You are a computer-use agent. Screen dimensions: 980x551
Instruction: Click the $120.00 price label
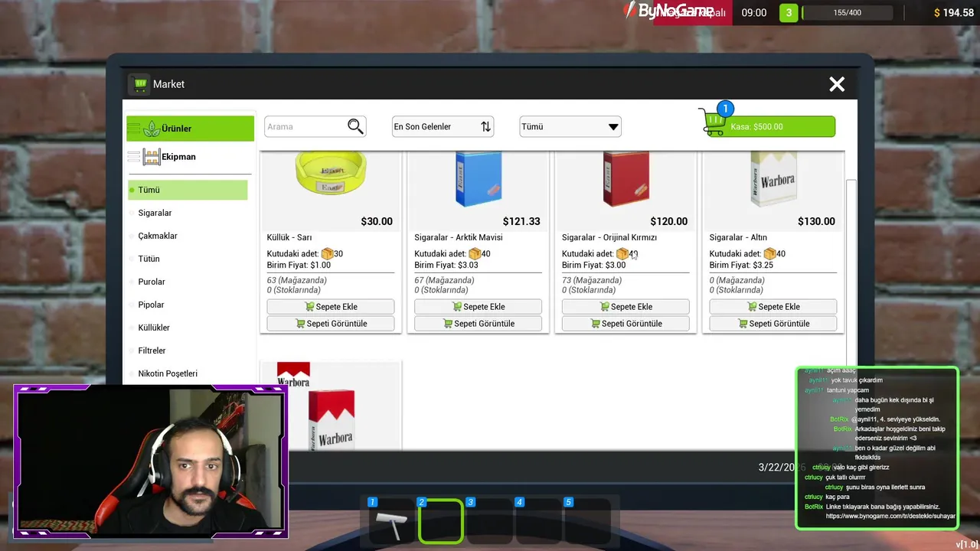point(669,221)
